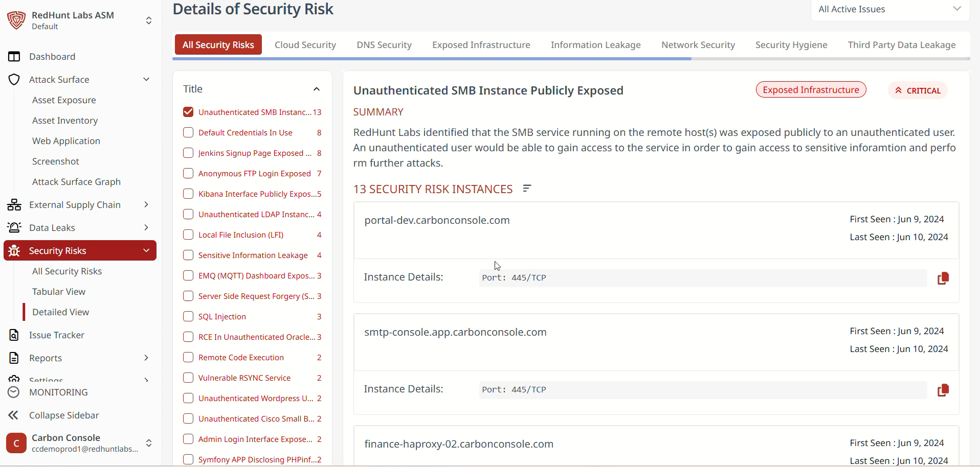Viewport: 980px width, 467px height.
Task: Click the portal-dev.carbonconsole.com hostname
Action: (x=437, y=220)
